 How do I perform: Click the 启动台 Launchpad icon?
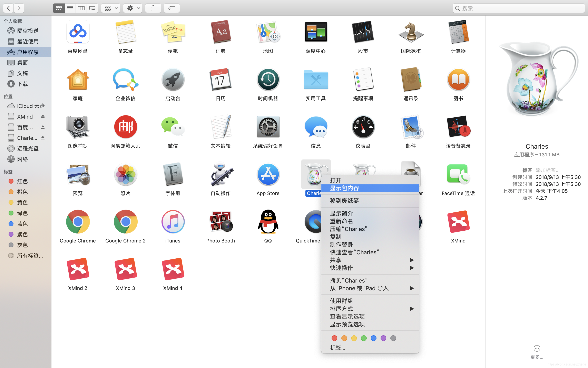pyautogui.click(x=173, y=79)
